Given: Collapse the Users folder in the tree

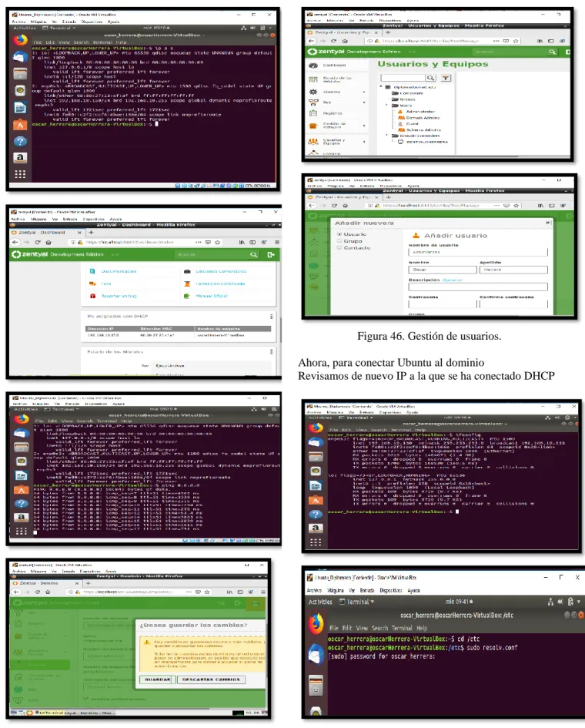Looking at the screenshot, I should (387, 106).
